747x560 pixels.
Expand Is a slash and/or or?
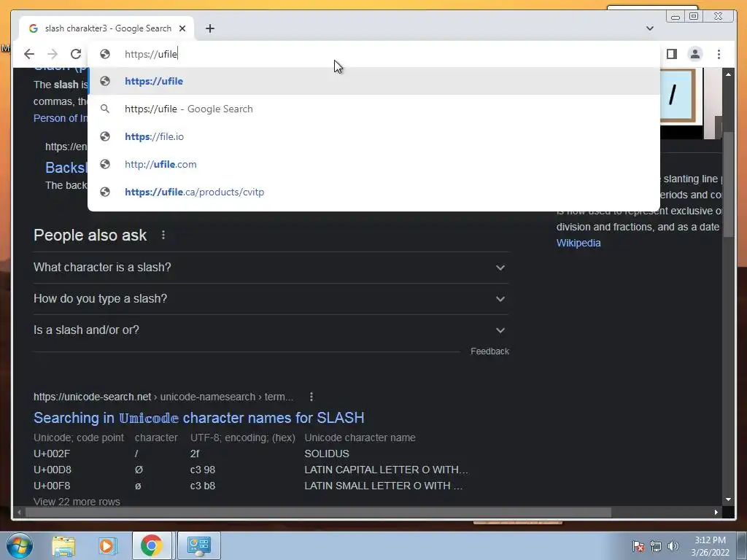tap(271, 330)
